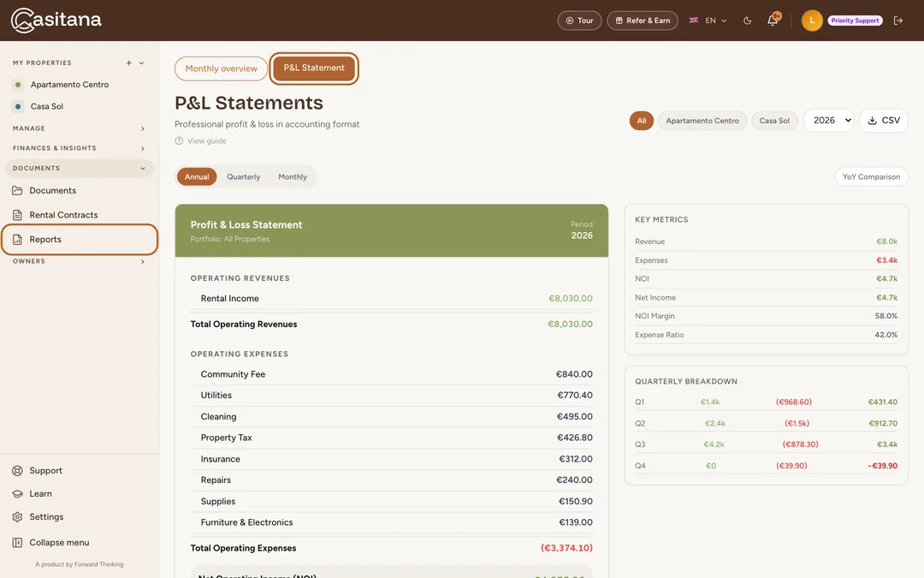
Task: Open the YoY Comparison view
Action: coord(871,177)
